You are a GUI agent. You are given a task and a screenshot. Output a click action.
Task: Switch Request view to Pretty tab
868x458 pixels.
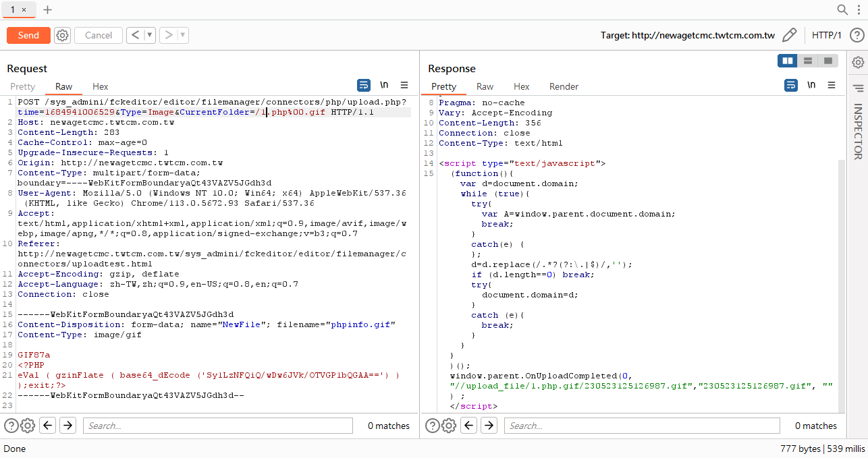(22, 86)
